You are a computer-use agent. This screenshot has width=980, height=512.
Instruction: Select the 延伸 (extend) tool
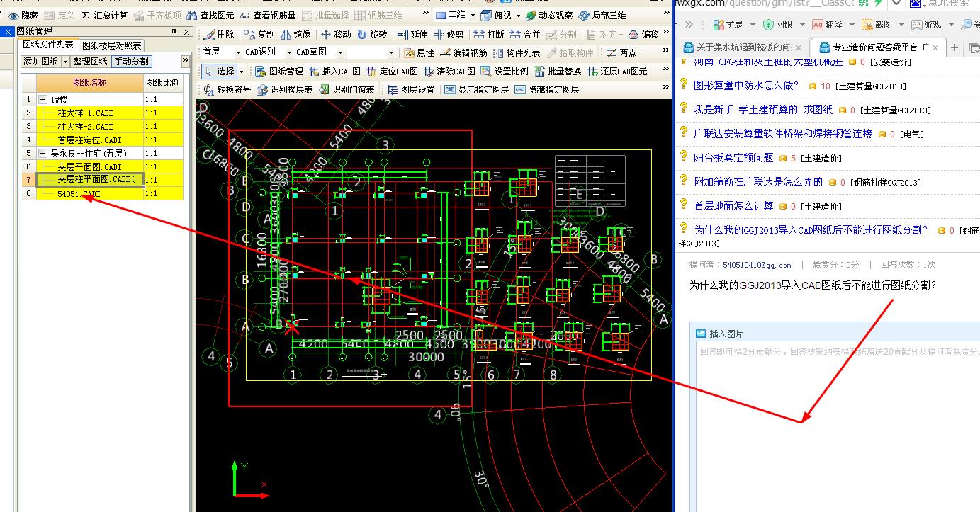412,34
